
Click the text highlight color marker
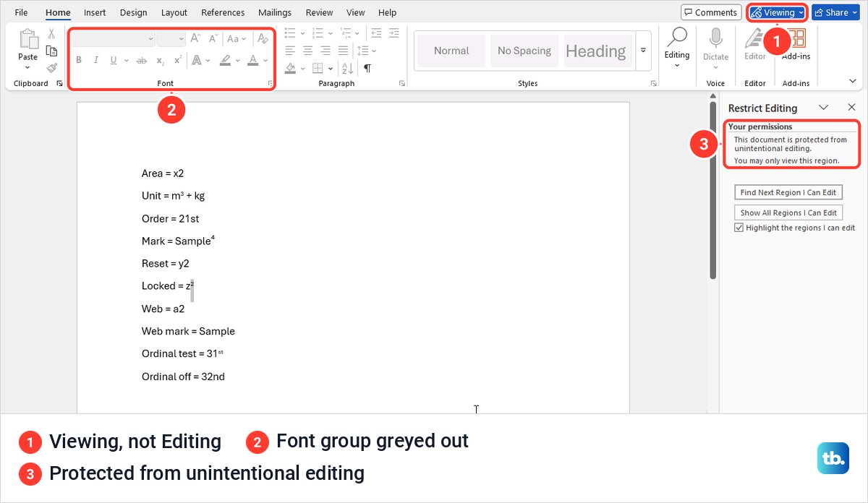[x=226, y=61]
